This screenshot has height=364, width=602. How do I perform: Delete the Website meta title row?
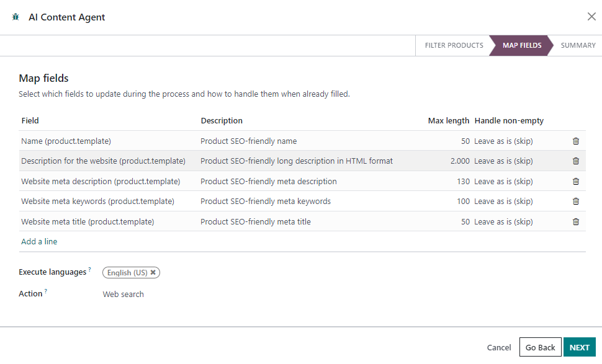(575, 222)
